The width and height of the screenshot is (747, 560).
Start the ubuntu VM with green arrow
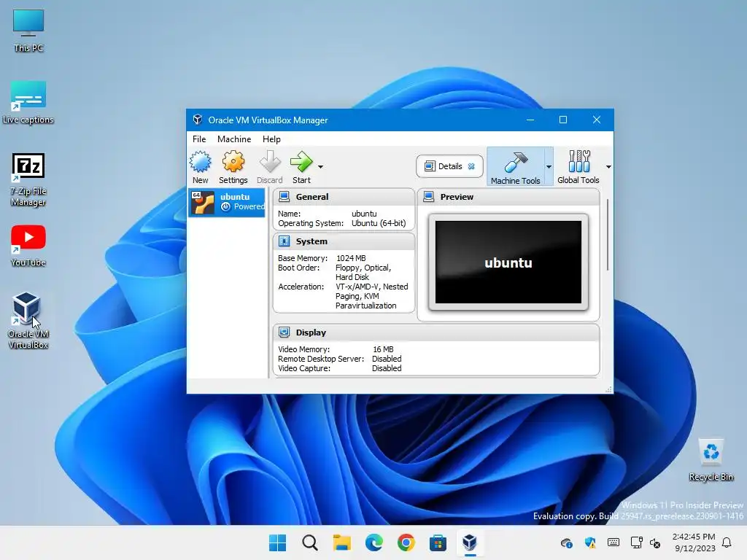point(301,162)
